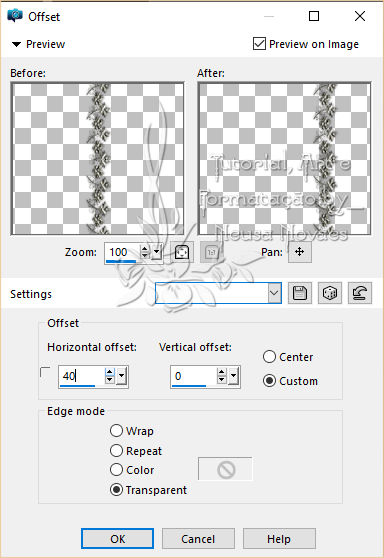The width and height of the screenshot is (384, 558).
Task: Select Repeat edge mode
Action: click(116, 451)
